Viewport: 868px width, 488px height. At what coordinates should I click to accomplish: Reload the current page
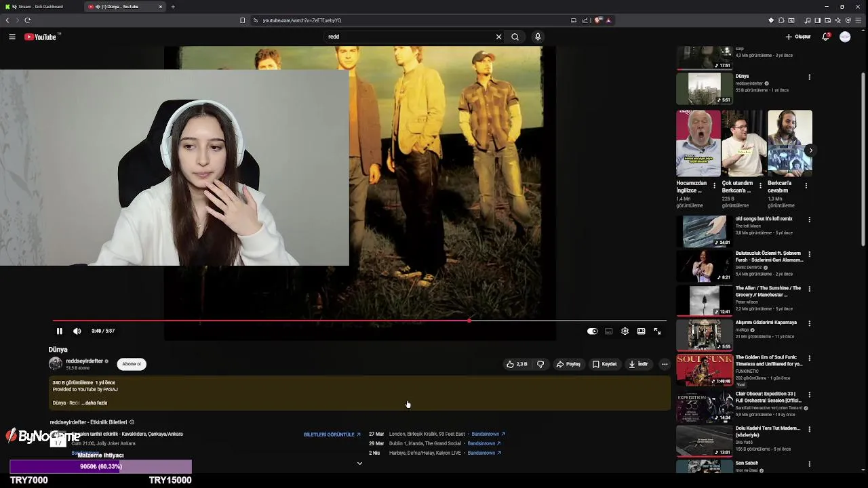pyautogui.click(x=28, y=20)
